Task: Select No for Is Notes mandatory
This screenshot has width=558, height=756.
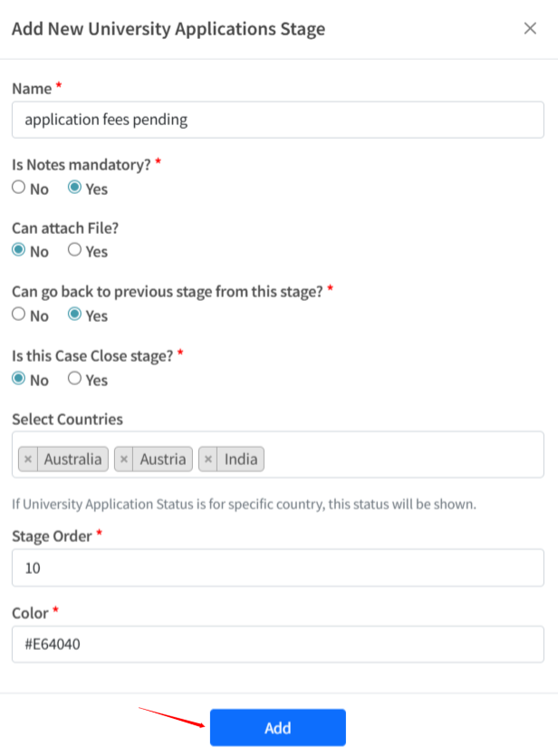Action: click(x=19, y=188)
